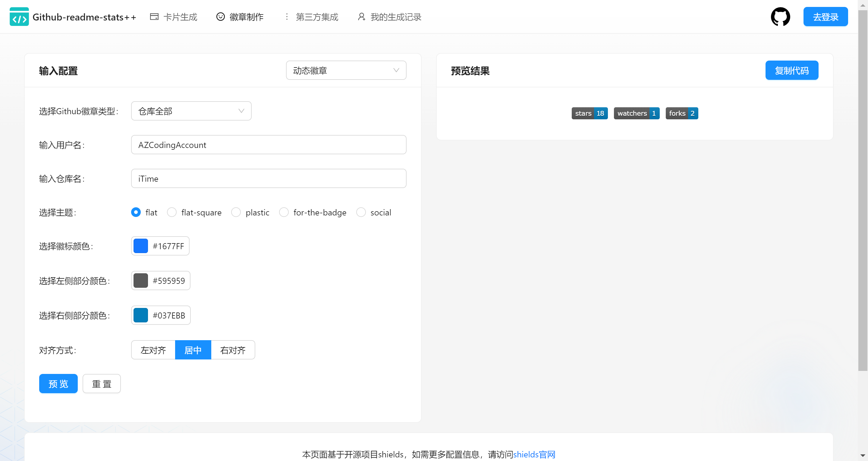Click the Github-readme-stats++ code logo icon

click(19, 17)
